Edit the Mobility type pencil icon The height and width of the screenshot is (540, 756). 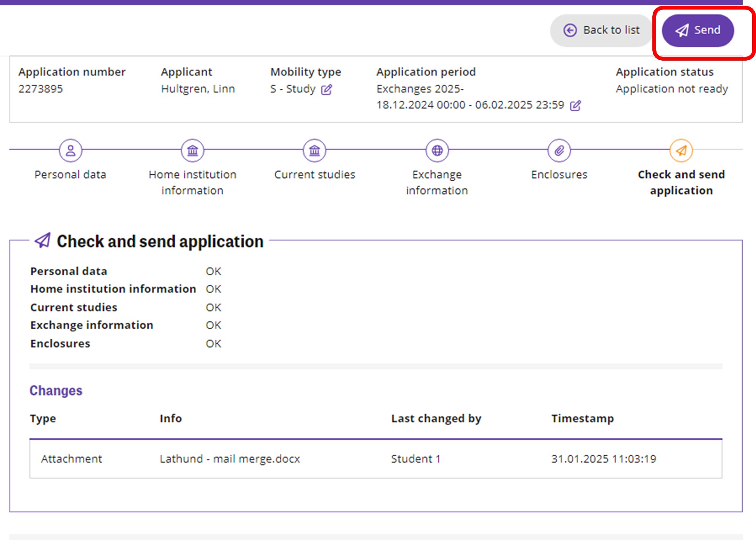coord(327,90)
